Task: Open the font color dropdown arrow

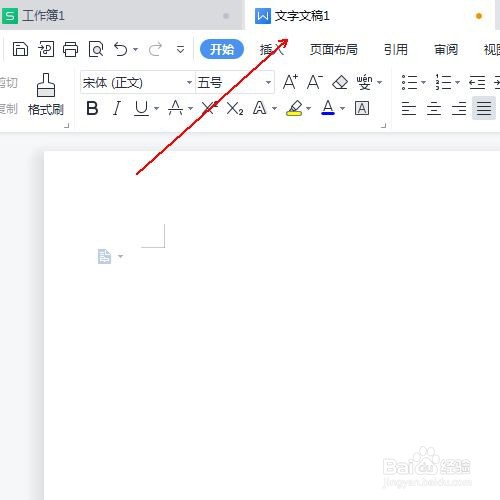Action: (342, 108)
